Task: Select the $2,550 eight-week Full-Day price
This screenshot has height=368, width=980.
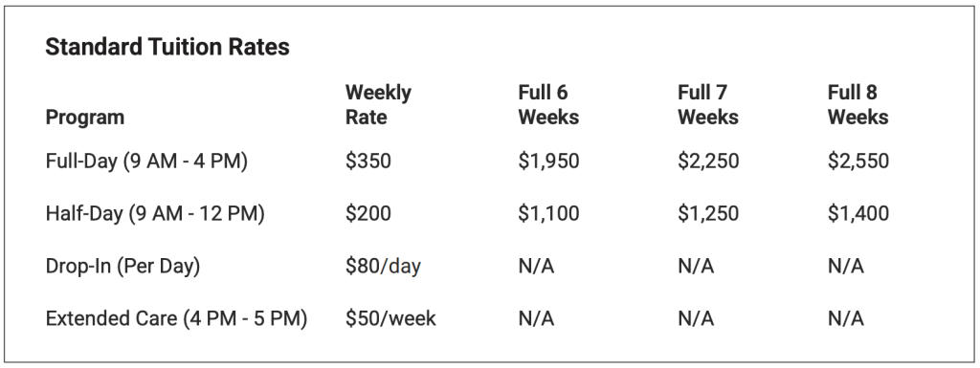Action: coord(858,162)
